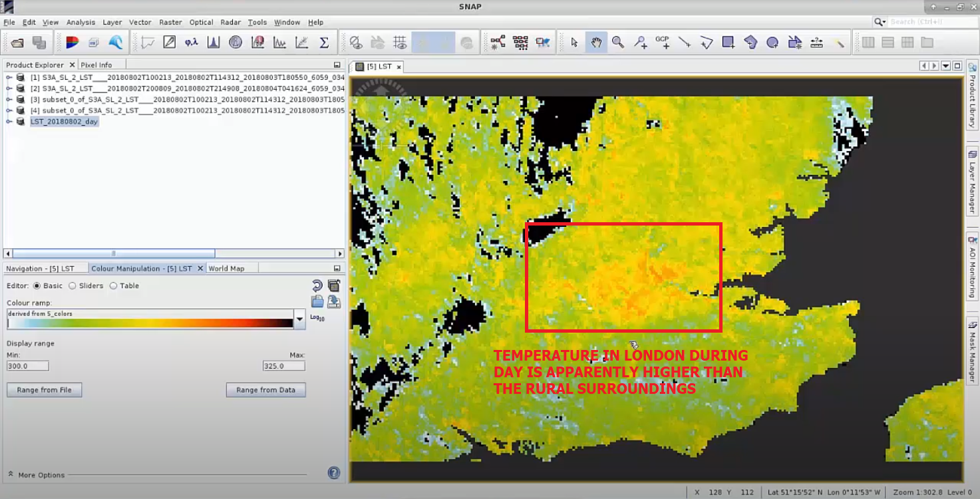980x499 pixels.
Task: Click the Range from Data button
Action: (266, 390)
